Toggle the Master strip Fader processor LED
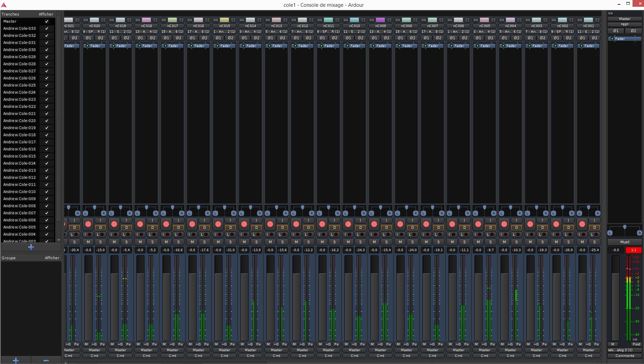Image resolution: width=644 pixels, height=364 pixels. (x=612, y=39)
